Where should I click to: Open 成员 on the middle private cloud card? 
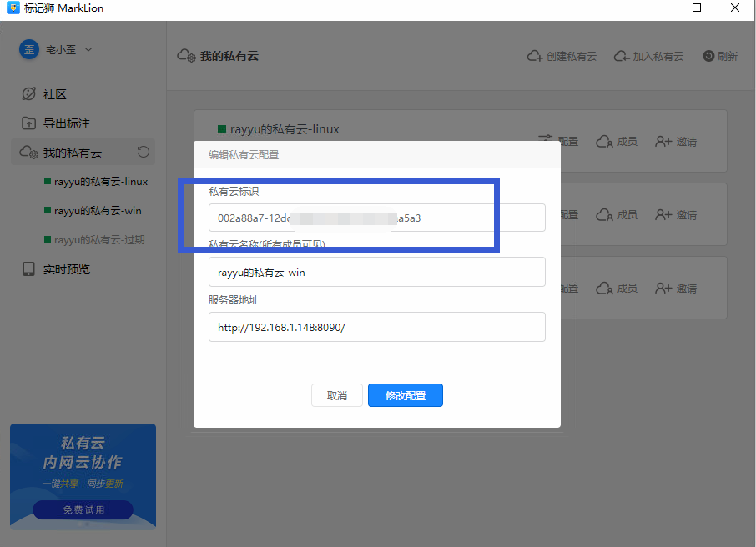617,215
